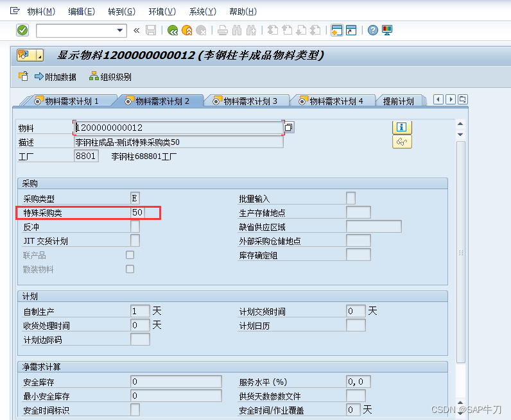Screen dimensions: 511x420
Task: Toggle the JIT 交货计划 field
Action: pos(135,240)
